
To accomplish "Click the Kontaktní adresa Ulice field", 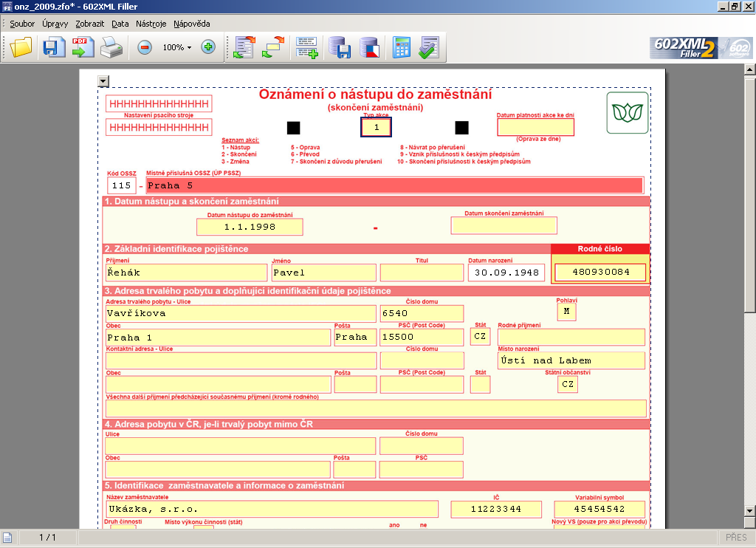I will click(241, 360).
